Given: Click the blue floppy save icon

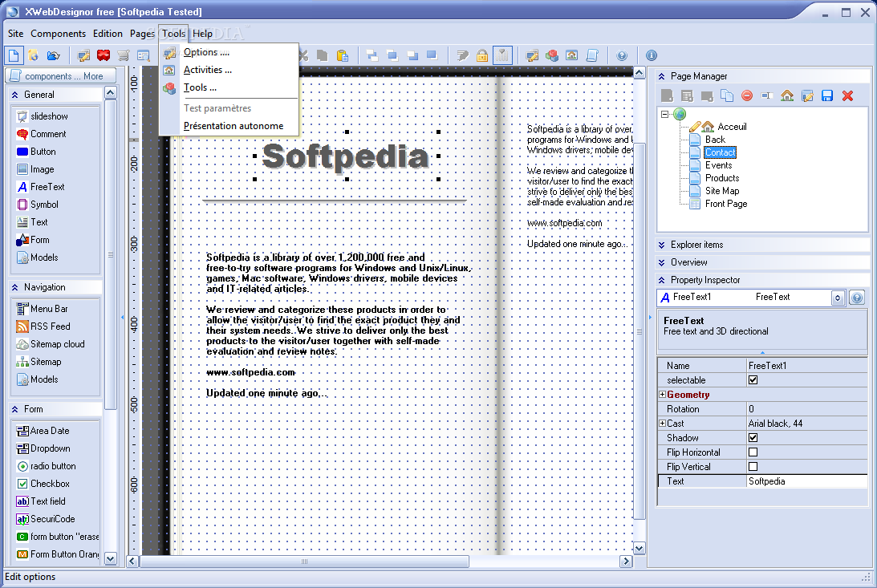Looking at the screenshot, I should (827, 96).
